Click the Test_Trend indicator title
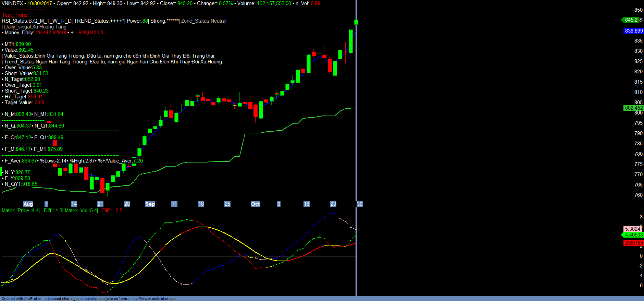 (x=15, y=15)
